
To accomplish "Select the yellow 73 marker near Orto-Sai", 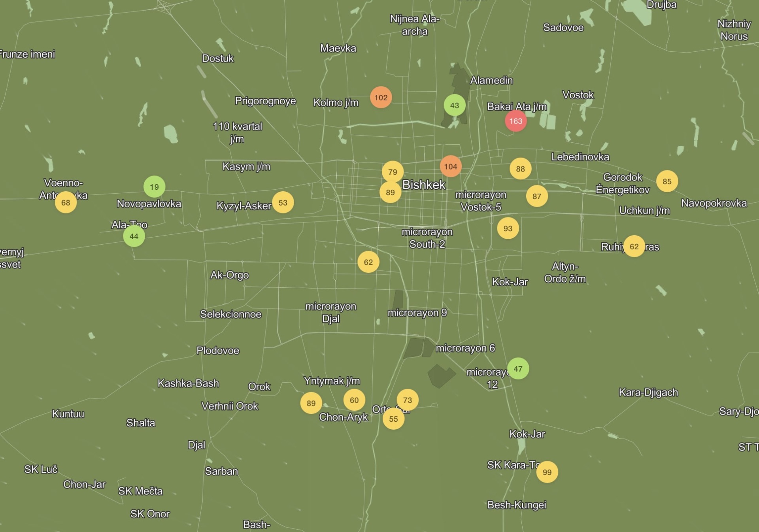I will pos(407,400).
